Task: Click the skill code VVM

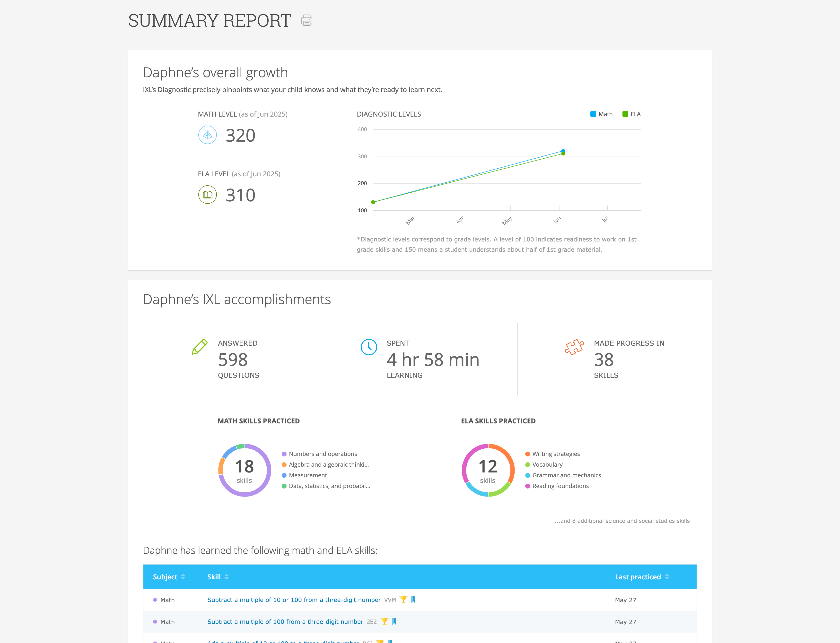Action: (x=390, y=600)
